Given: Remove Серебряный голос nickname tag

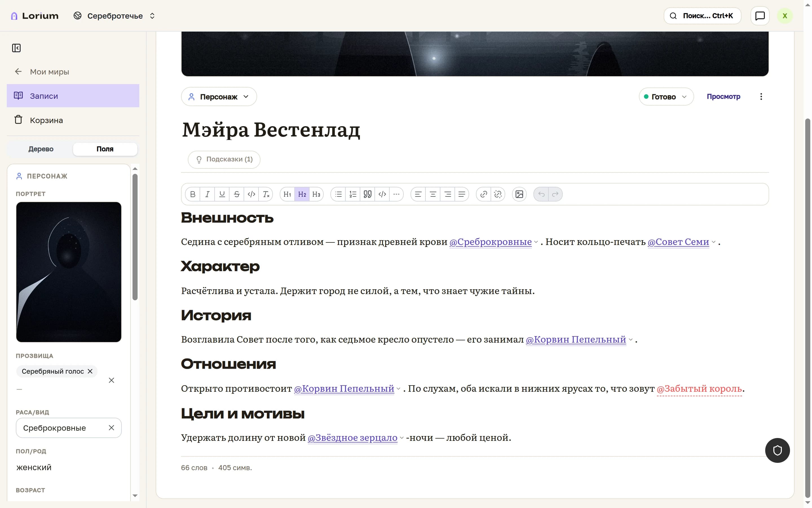Looking at the screenshot, I should (90, 371).
